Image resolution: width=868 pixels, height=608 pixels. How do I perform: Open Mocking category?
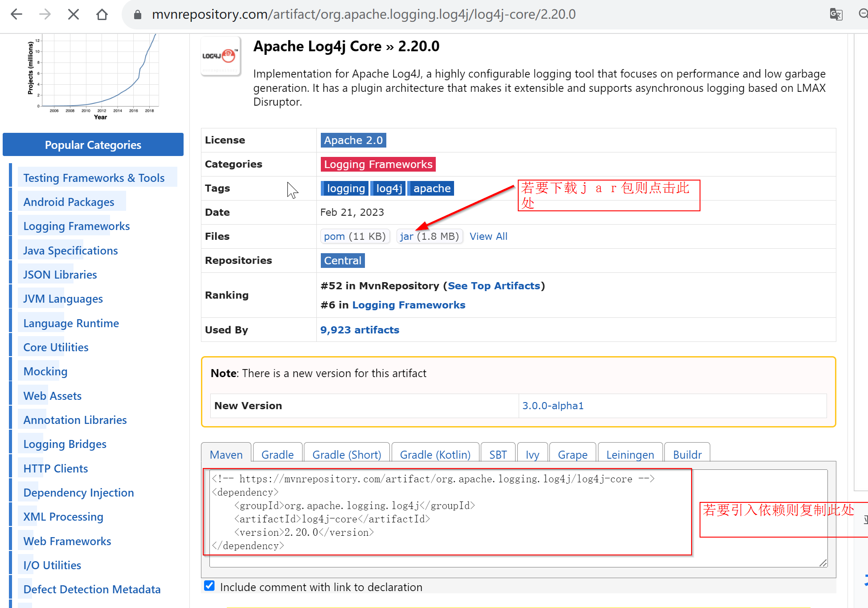coord(45,371)
